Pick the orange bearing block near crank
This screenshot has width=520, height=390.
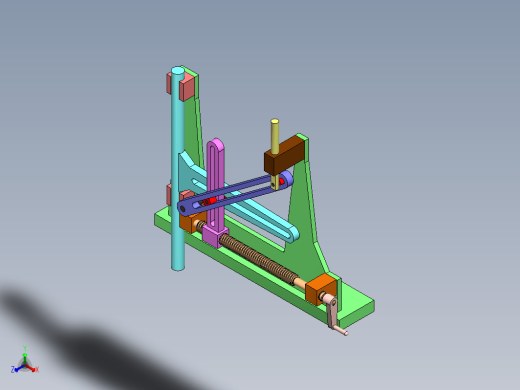click(320, 289)
